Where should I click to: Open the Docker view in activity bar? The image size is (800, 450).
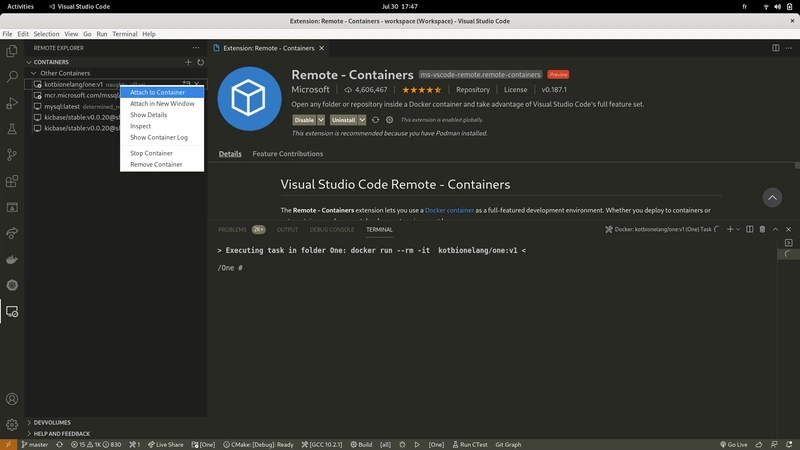pos(12,259)
